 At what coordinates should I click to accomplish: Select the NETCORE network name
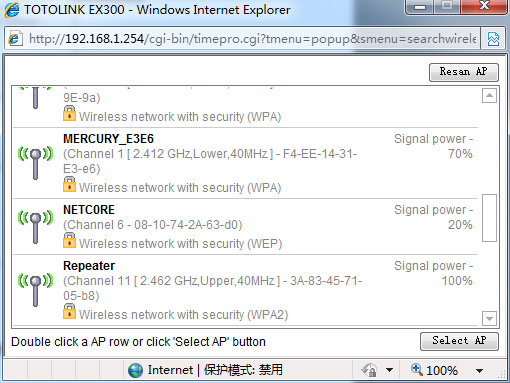(x=89, y=210)
